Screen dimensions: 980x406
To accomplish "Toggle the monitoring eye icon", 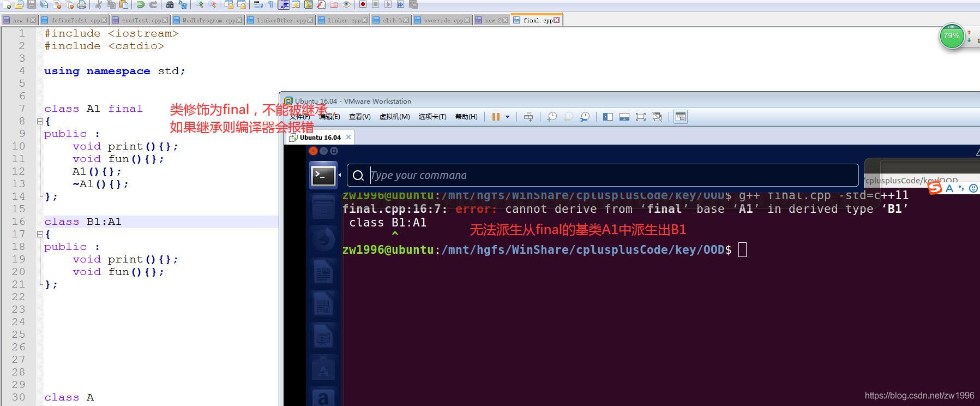I will [346, 4].
